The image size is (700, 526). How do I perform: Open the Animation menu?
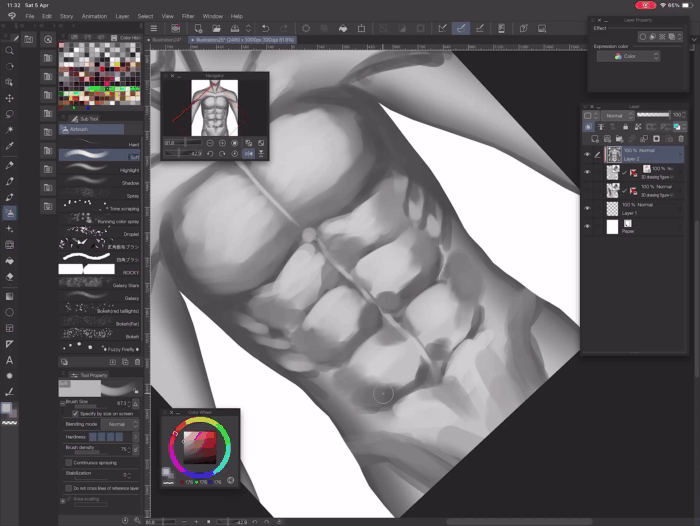coord(94,16)
